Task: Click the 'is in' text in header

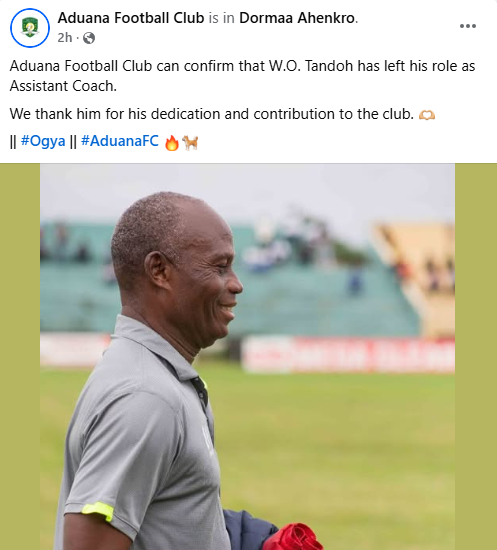Action: [222, 18]
